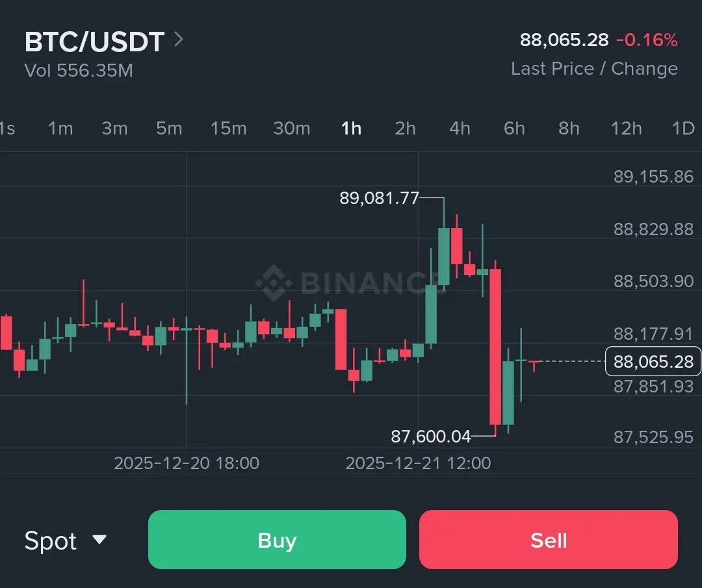Switch to the 12h interval
The width and height of the screenshot is (702, 588).
[x=626, y=128]
